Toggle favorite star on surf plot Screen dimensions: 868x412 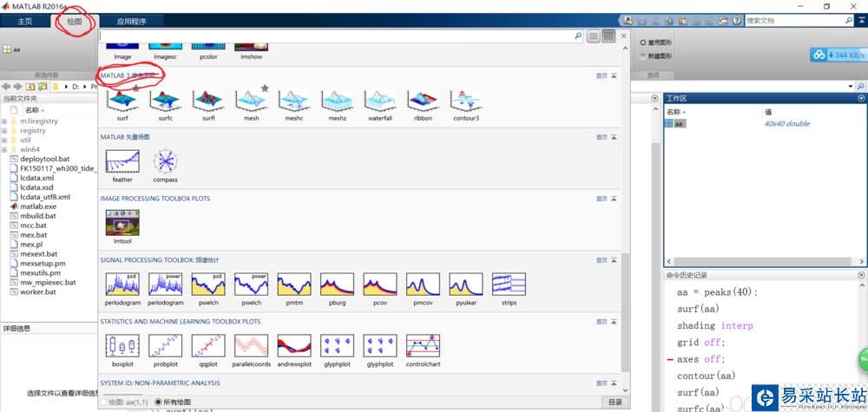[135, 88]
